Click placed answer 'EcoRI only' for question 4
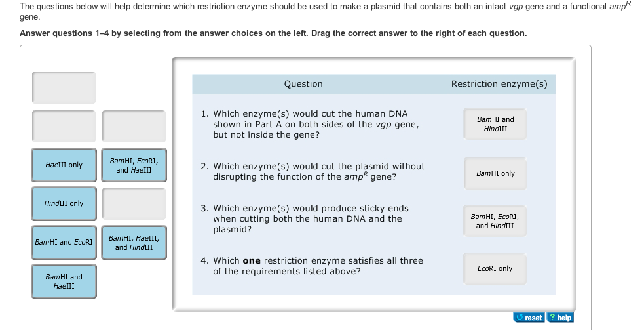This screenshot has width=644, height=330. tap(495, 269)
